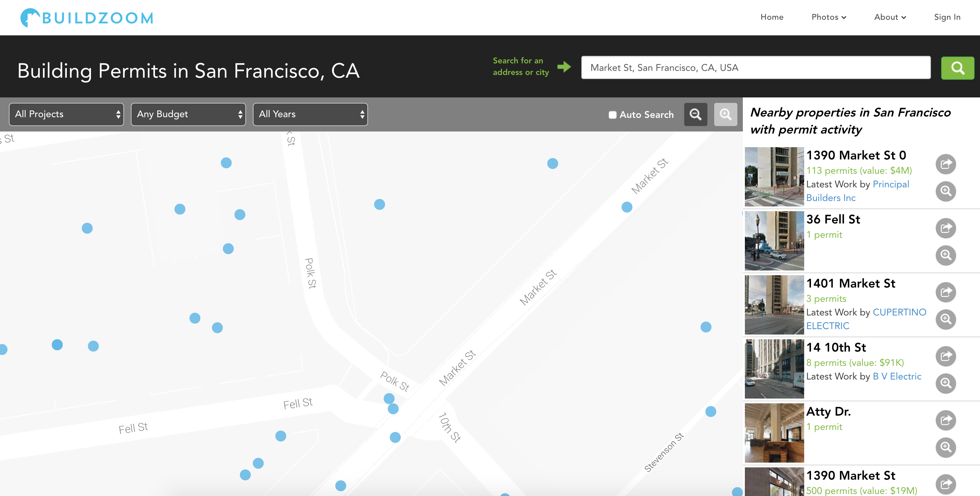Click the map zoom in magnifier icon
980x496 pixels.
pos(725,114)
